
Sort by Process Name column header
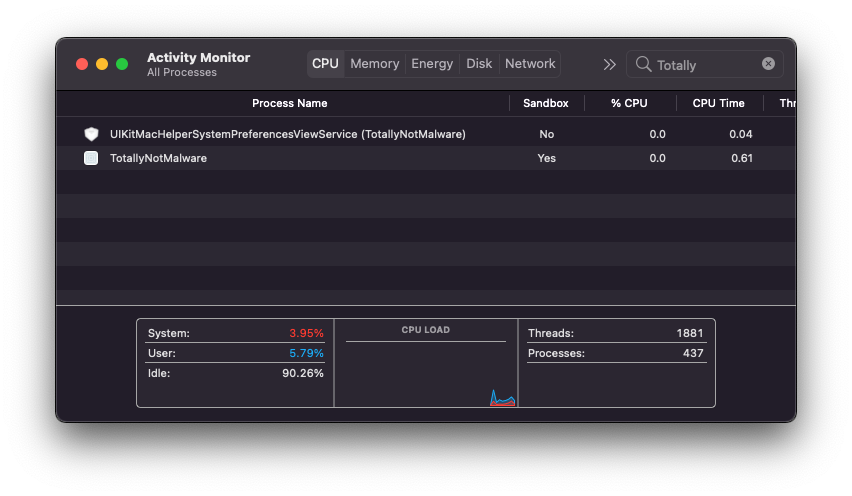(x=289, y=103)
